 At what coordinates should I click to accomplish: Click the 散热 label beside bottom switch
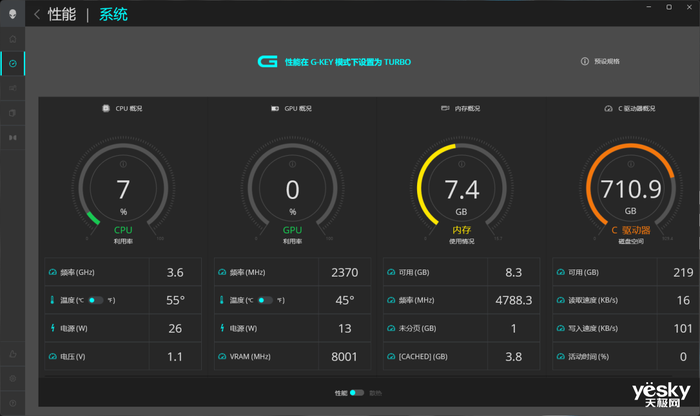[x=375, y=393]
